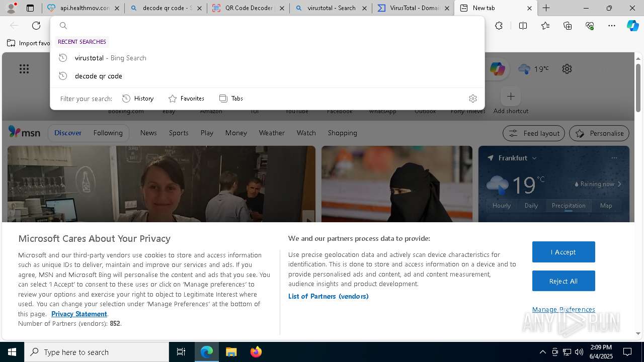Viewport: 644px width, 362px height.
Task: Open Favorites star toolbar icon
Action: tap(545, 26)
